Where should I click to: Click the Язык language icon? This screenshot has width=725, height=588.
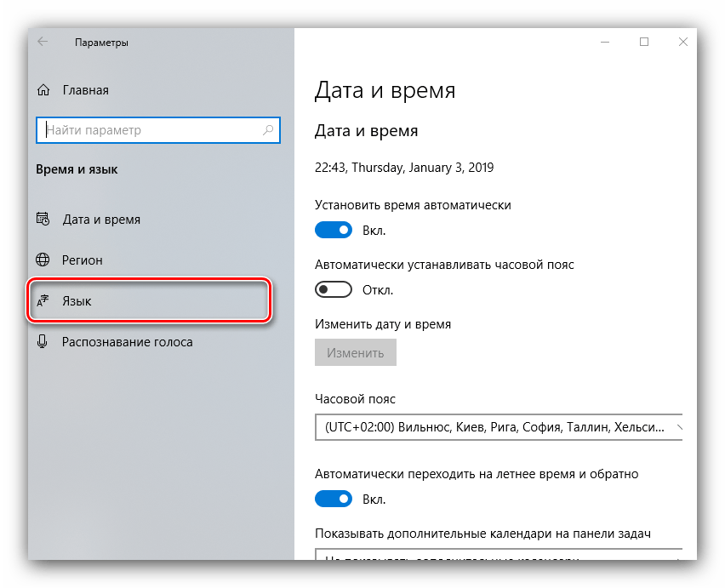(x=43, y=301)
